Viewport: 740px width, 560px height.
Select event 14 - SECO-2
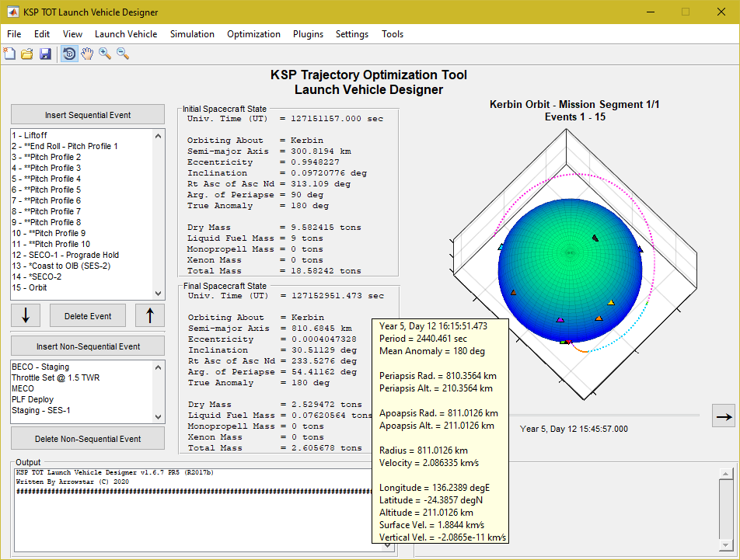pyautogui.click(x=82, y=277)
